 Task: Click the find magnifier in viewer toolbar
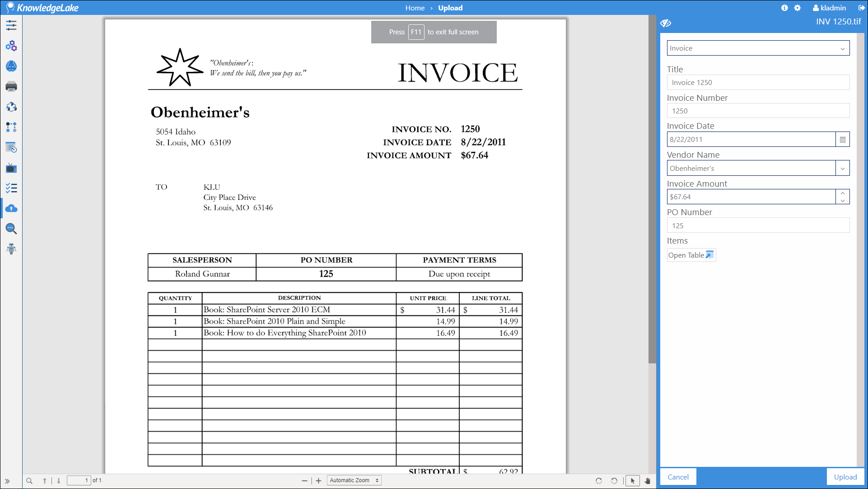(29, 481)
